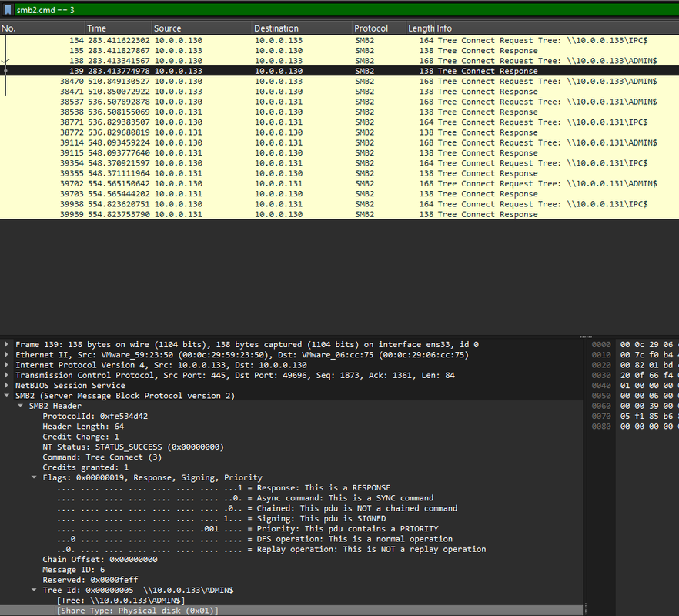The width and height of the screenshot is (679, 616).
Task: Sort by the Destination column header
Action: click(302, 28)
